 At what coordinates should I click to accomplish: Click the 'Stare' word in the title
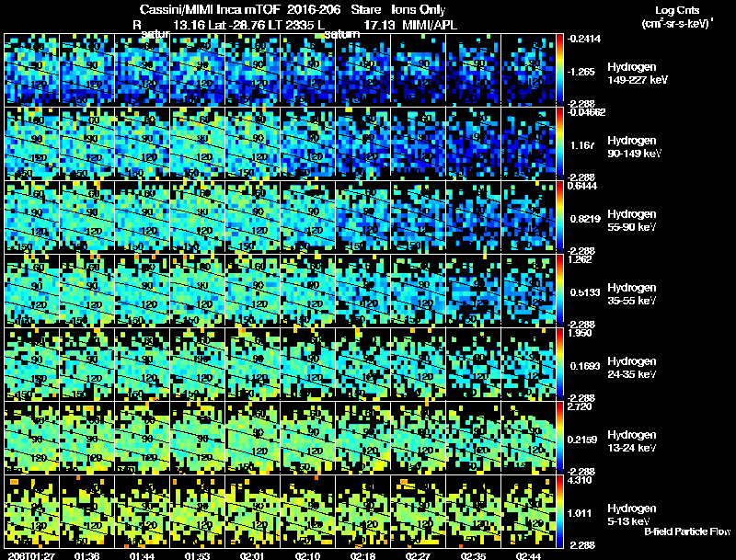[365, 9]
